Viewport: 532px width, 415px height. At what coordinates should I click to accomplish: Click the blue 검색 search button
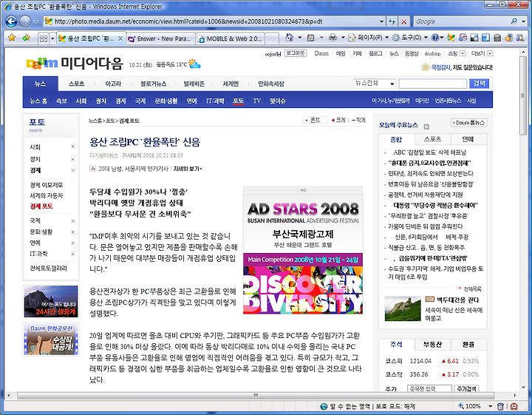pos(479,84)
